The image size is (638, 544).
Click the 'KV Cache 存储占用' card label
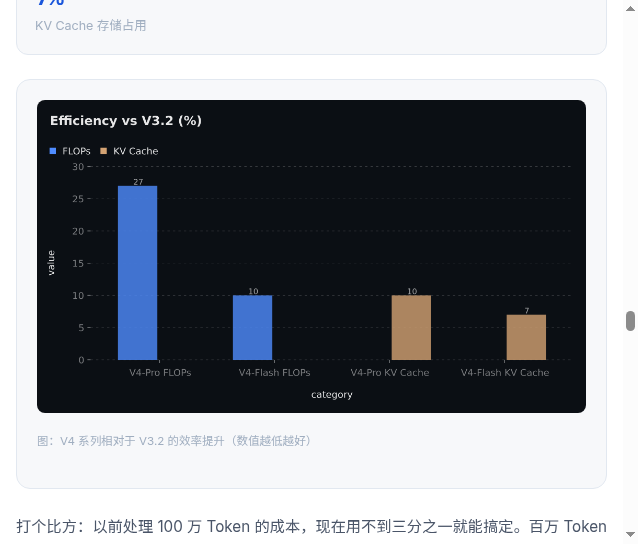pyautogui.click(x=91, y=26)
